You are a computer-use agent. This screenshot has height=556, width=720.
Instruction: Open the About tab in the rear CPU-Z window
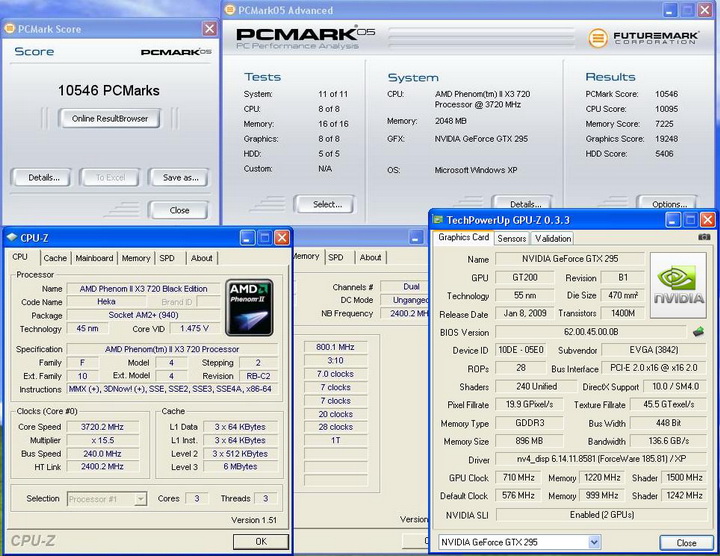[x=371, y=258]
